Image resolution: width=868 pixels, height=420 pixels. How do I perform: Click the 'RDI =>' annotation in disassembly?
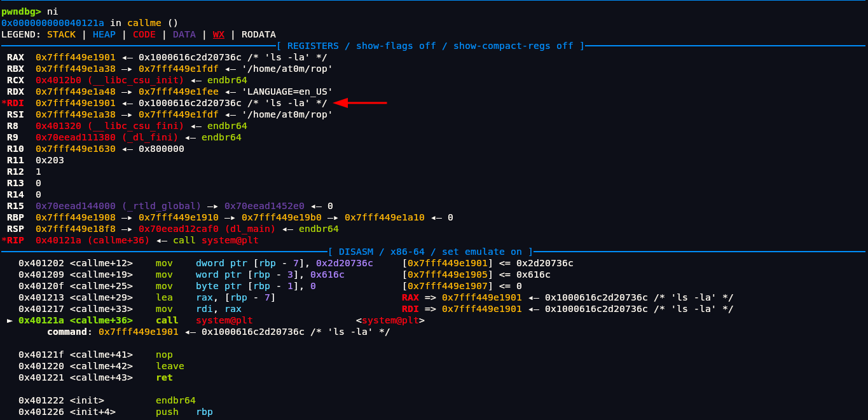click(419, 309)
